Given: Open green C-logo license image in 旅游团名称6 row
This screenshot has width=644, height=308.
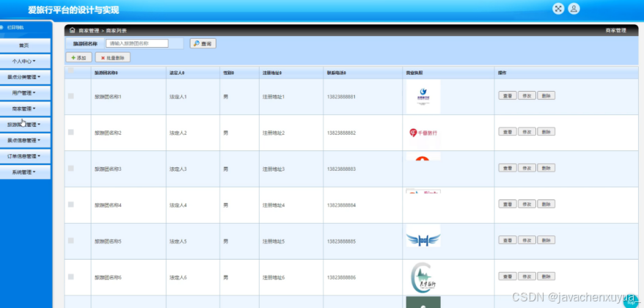Looking at the screenshot, I should (x=423, y=277).
